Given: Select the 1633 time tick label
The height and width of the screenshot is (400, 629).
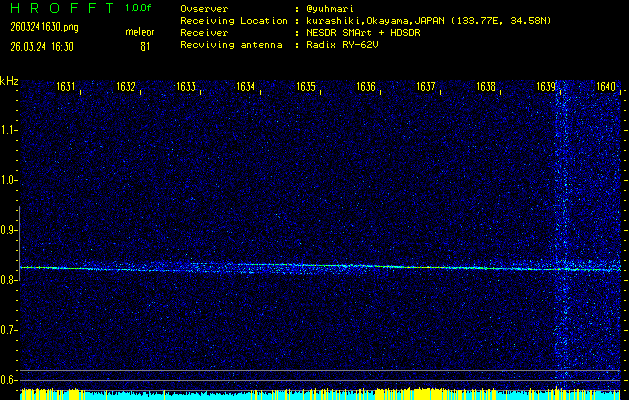Looking at the screenshot, I should 186,87.
